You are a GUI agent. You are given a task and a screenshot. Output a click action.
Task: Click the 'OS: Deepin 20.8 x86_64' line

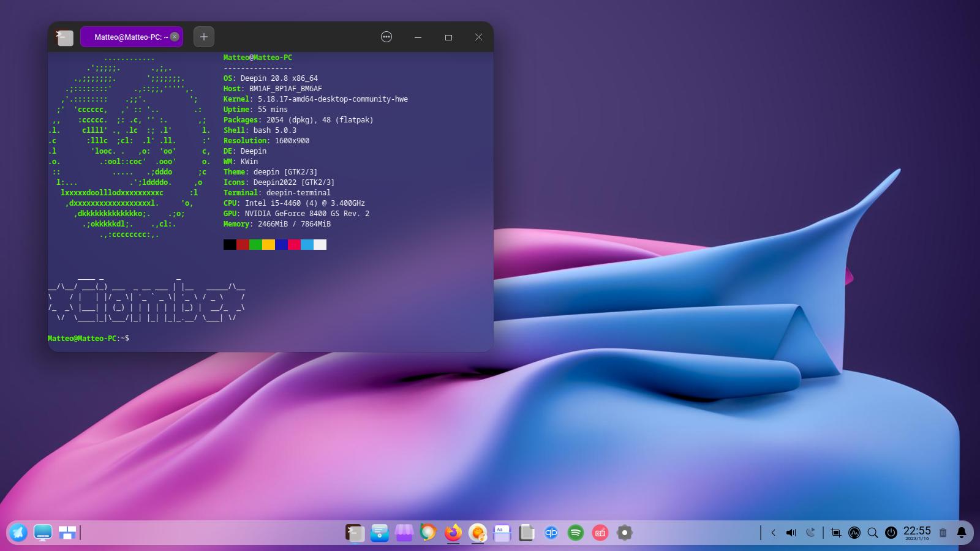tap(271, 78)
